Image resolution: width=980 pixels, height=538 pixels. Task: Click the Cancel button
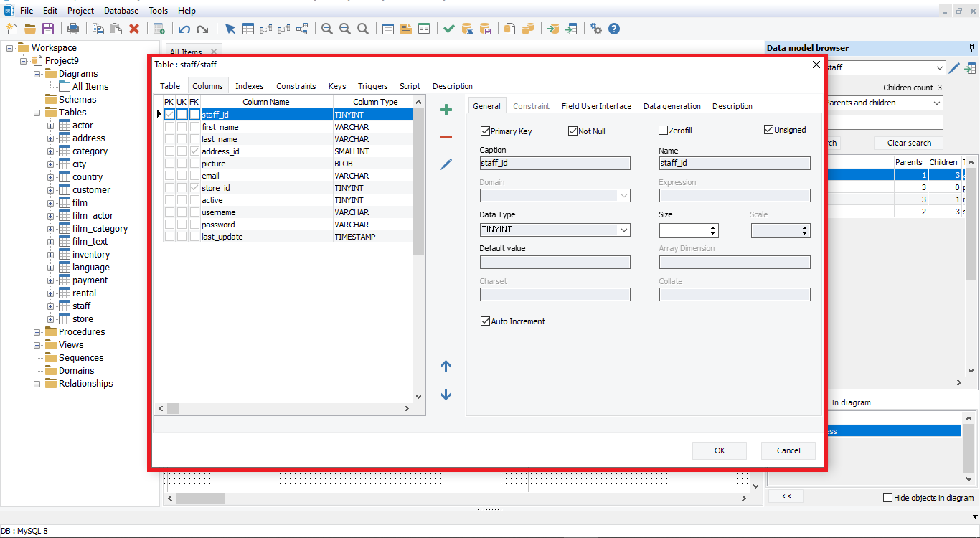coord(788,450)
